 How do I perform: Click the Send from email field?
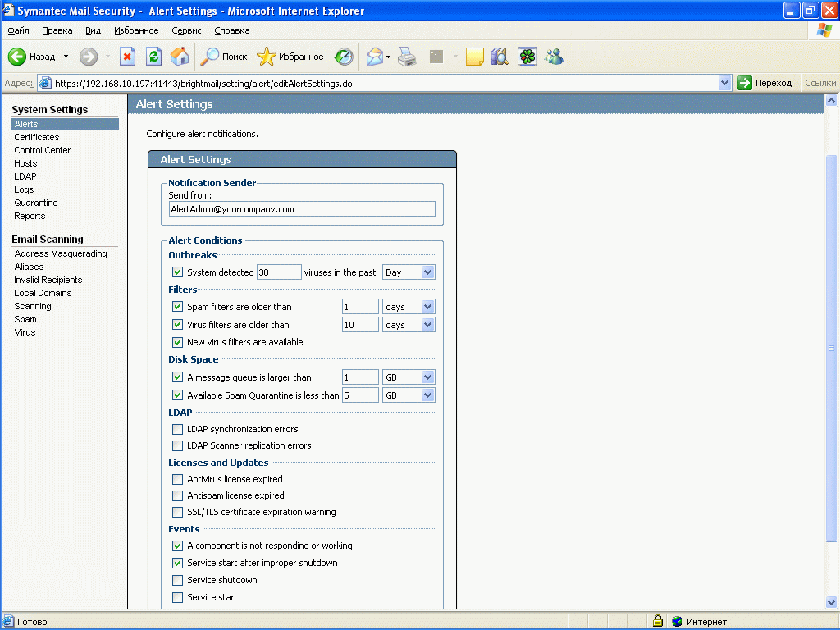click(x=301, y=209)
